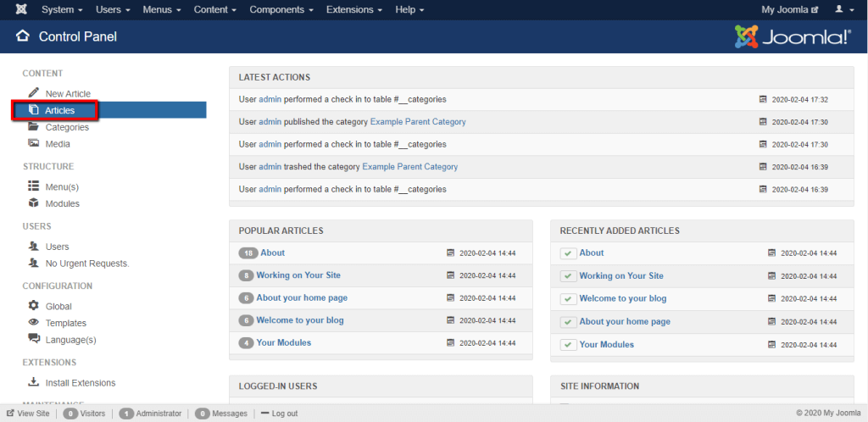Open the Help dropdown menu
Screen dimensions: 868x422
[409, 9]
